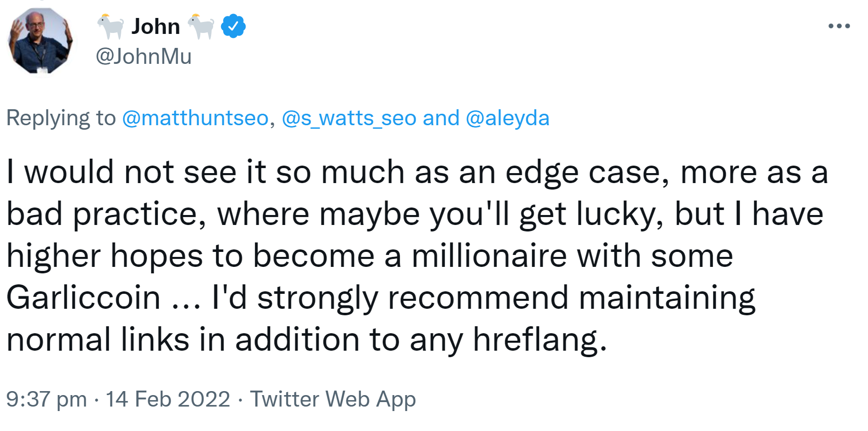Open the Twitter Web App source link

pos(333,399)
